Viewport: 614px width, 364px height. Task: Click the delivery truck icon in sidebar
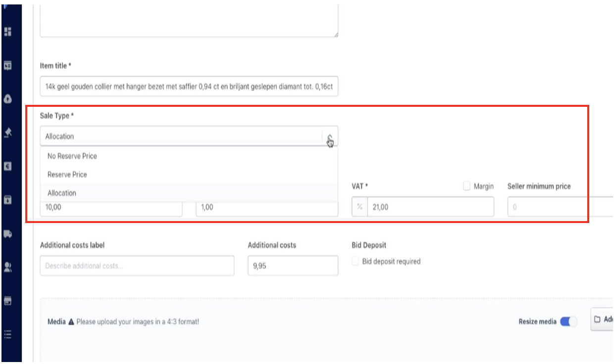[x=7, y=234]
